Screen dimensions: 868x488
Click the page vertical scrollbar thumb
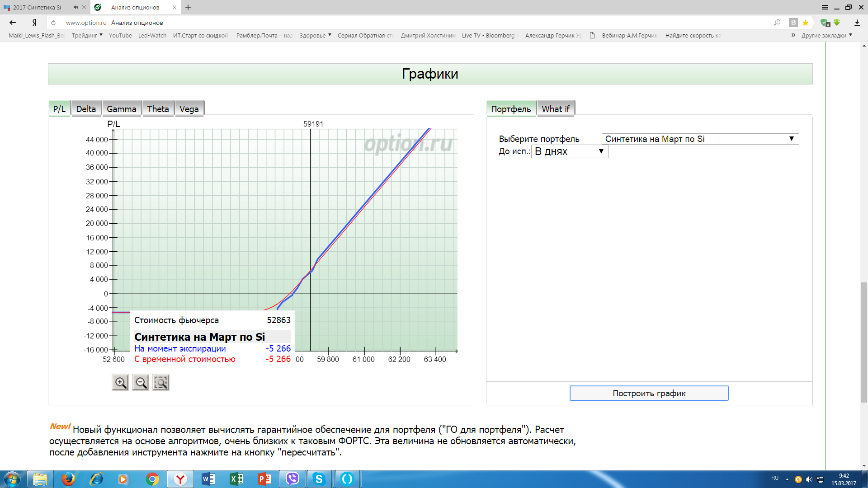[x=864, y=342]
